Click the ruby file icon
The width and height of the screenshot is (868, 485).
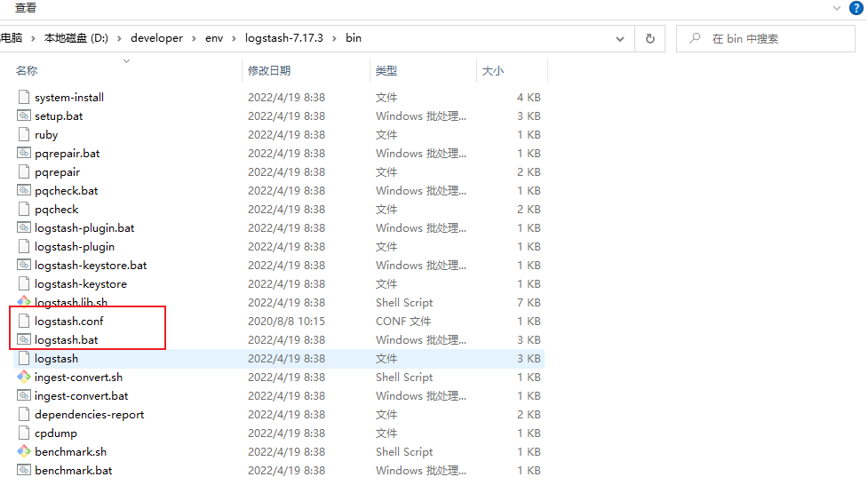click(x=24, y=134)
